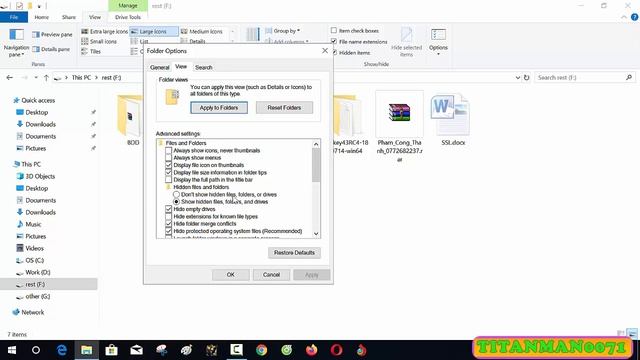This screenshot has height=360, width=640.
Task: Switch to the Home ribbon tab
Action: coord(42,17)
